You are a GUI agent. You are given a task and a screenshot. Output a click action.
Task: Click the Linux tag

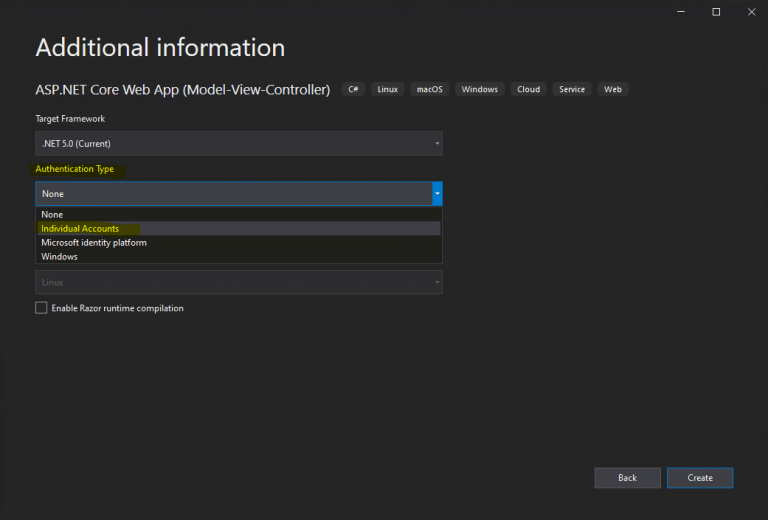(387, 89)
